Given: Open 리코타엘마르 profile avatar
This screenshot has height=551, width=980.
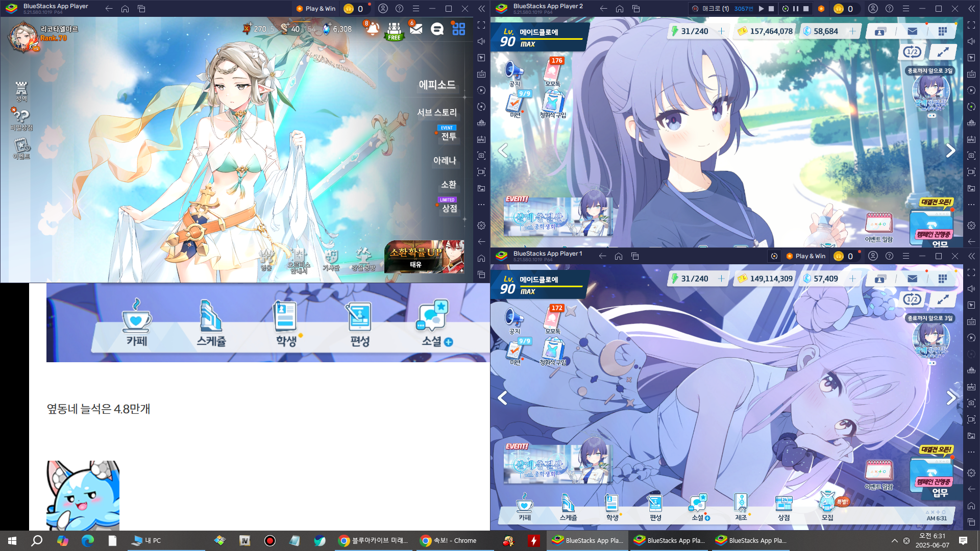Looking at the screenshot, I should click(x=23, y=37).
